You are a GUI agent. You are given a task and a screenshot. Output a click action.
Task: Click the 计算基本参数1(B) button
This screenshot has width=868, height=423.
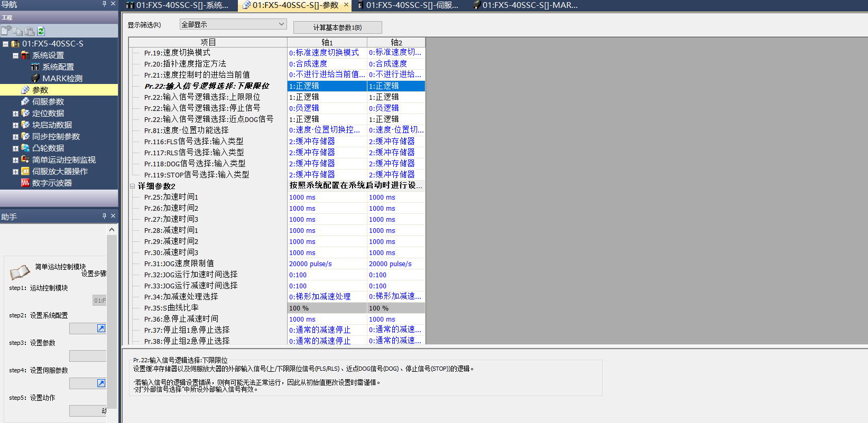[x=337, y=27]
